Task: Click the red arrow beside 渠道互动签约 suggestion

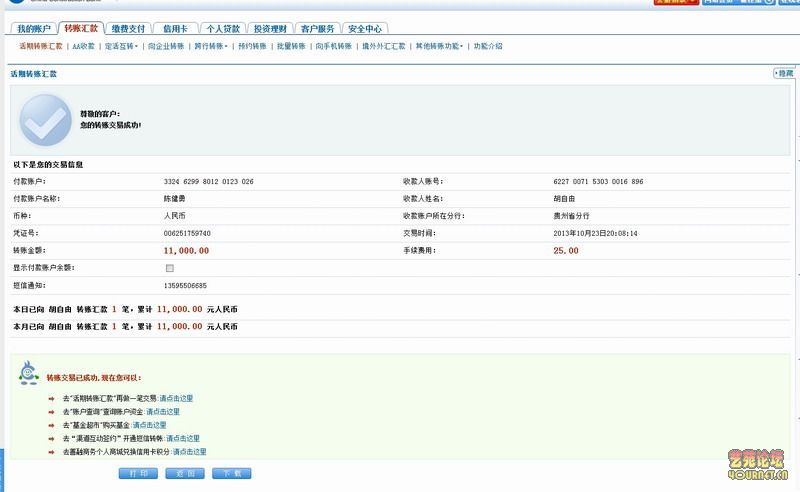Action: (x=50, y=439)
